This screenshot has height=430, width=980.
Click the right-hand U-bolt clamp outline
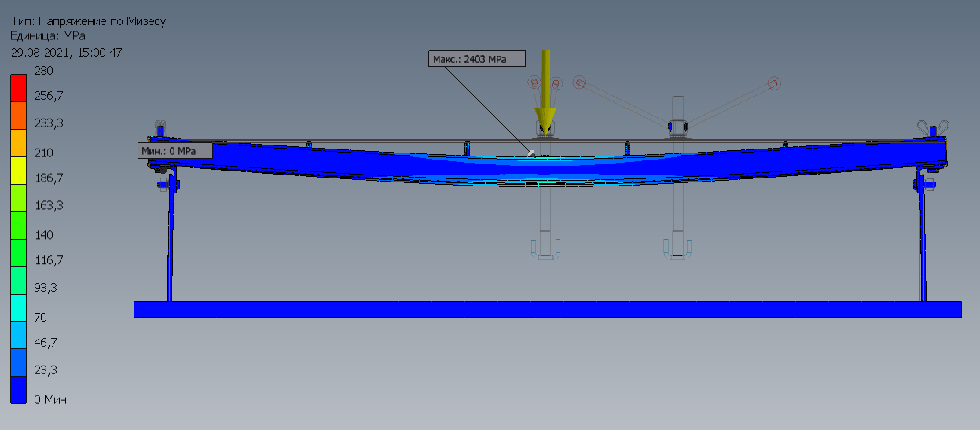(x=677, y=248)
